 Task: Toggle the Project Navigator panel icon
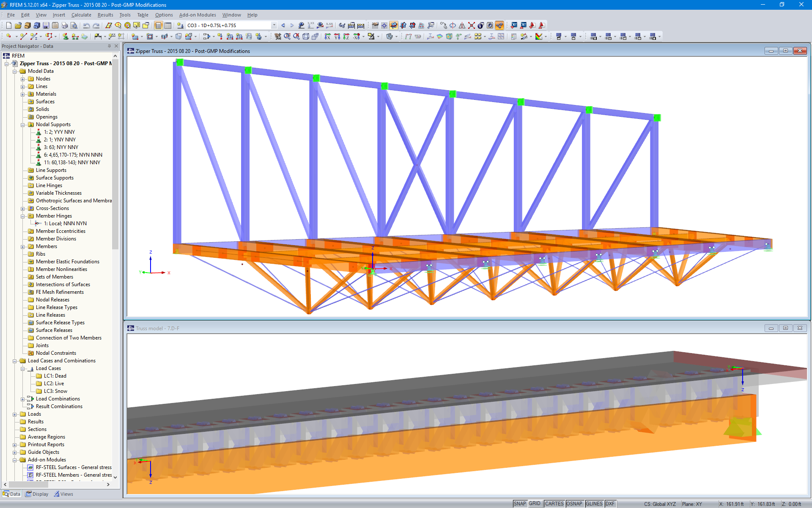159,25
